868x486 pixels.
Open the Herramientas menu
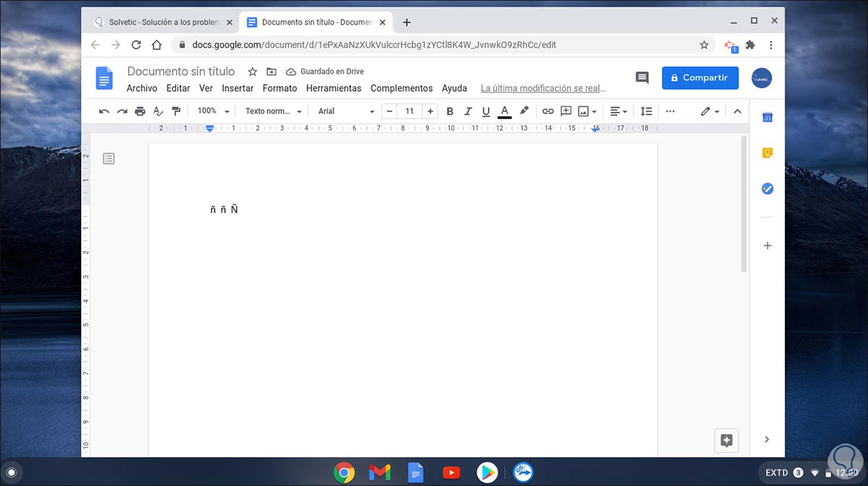333,88
